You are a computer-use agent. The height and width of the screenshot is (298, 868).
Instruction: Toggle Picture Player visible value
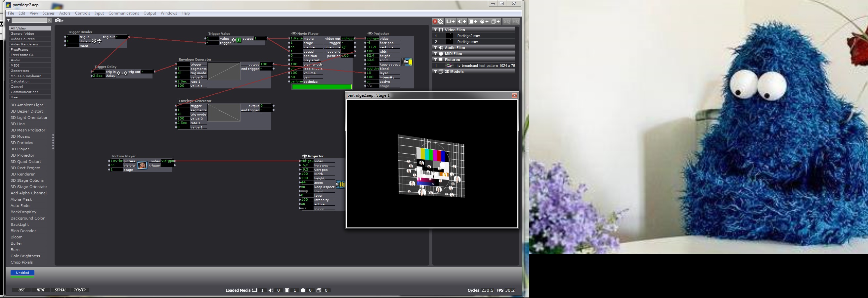tap(116, 166)
